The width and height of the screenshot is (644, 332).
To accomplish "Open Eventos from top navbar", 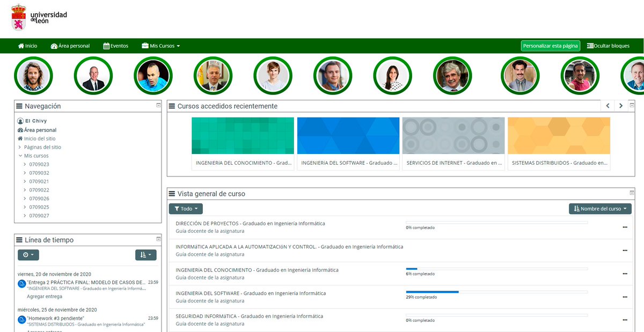I will tap(116, 46).
